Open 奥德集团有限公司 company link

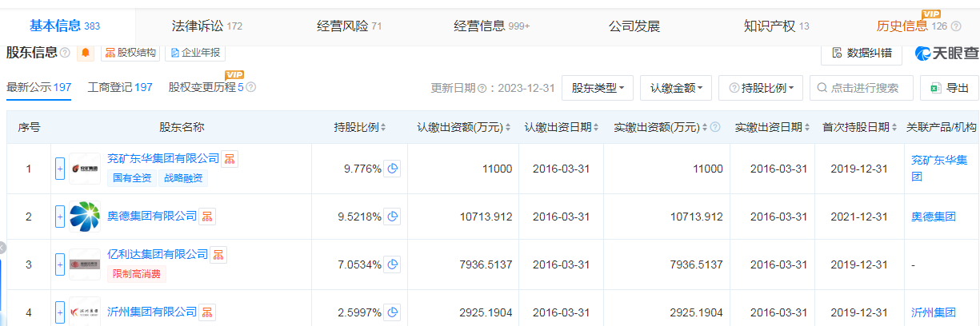(152, 216)
